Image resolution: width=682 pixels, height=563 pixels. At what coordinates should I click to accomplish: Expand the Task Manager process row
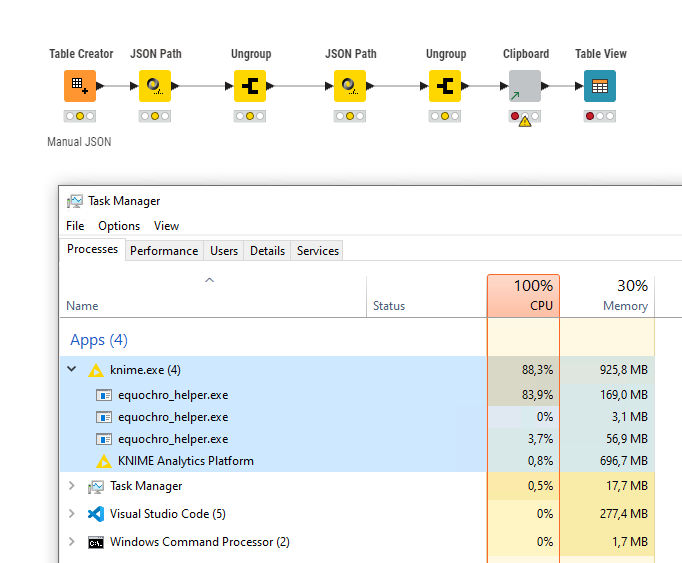coord(71,486)
